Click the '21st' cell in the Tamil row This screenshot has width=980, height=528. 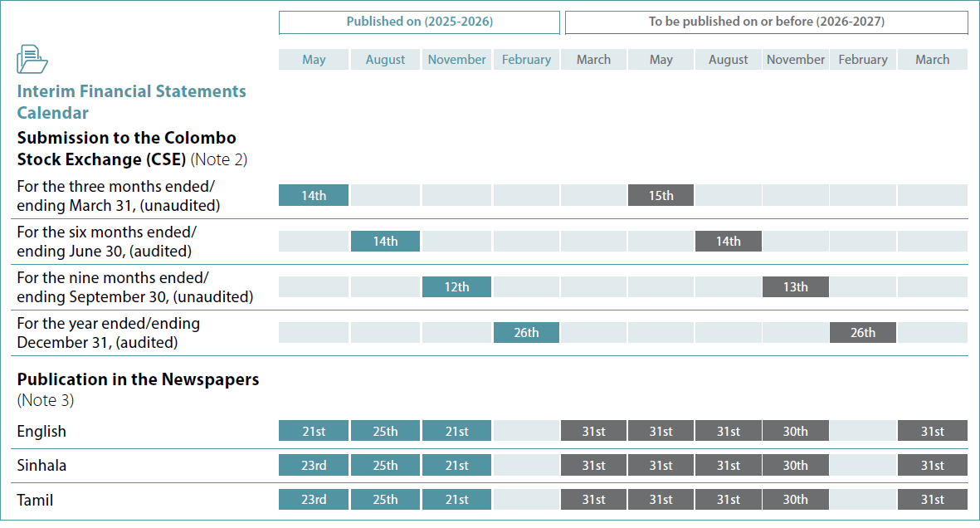click(456, 499)
